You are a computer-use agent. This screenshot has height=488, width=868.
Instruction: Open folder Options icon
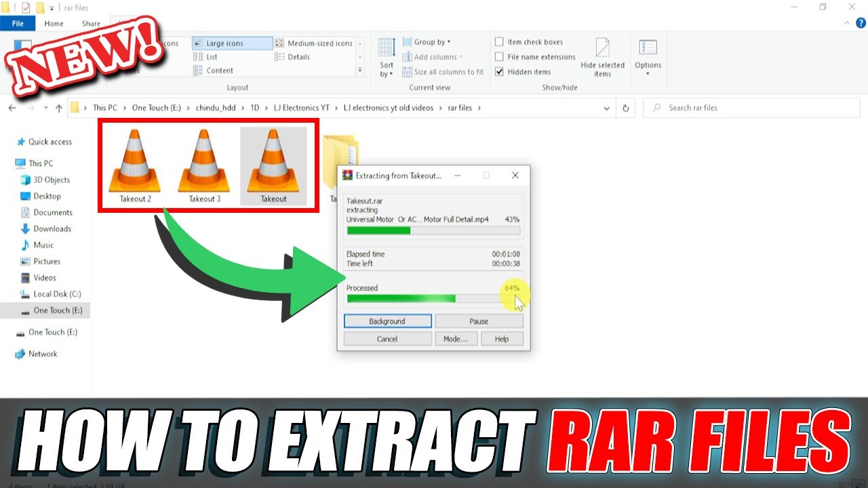point(648,47)
